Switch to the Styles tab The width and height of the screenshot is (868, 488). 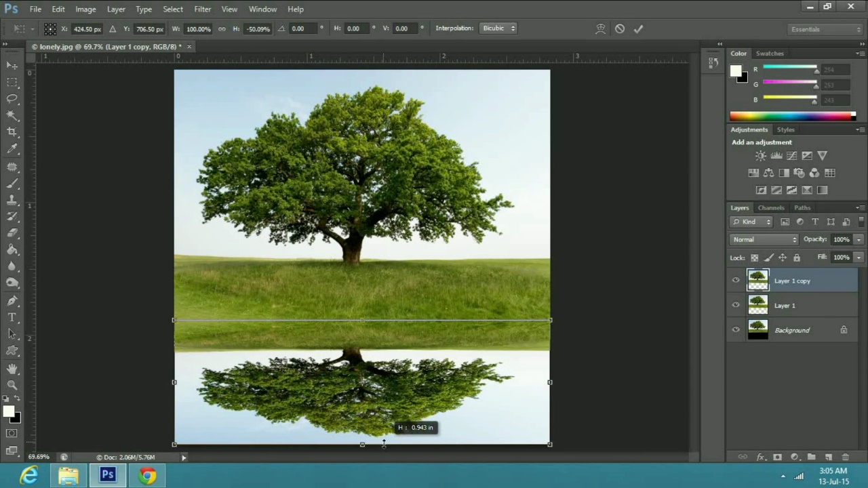[x=786, y=129]
